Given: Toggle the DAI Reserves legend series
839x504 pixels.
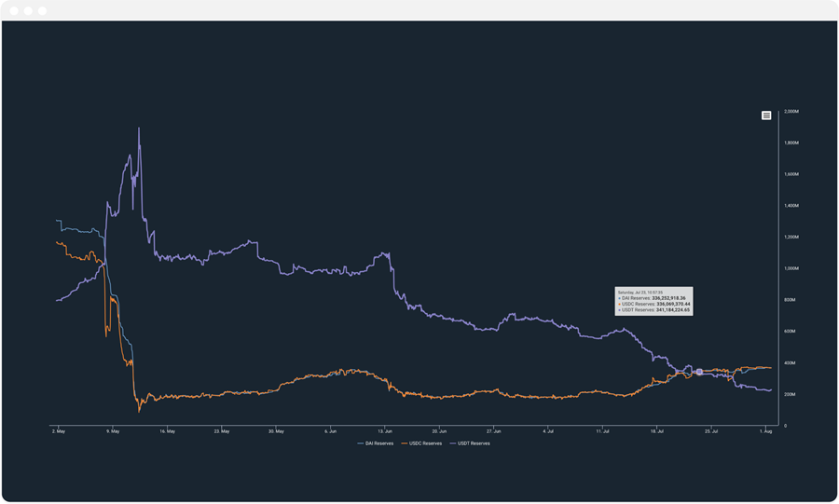Looking at the screenshot, I should [376, 443].
